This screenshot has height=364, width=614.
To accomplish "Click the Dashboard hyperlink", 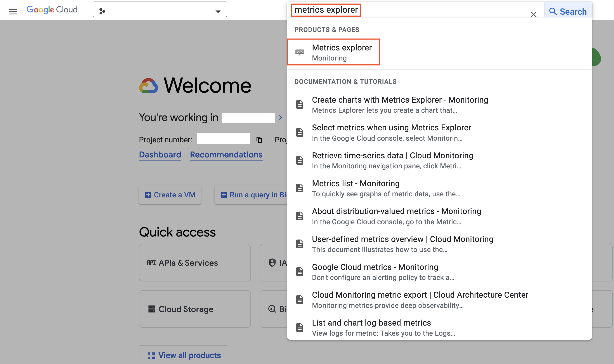I will pyautogui.click(x=160, y=155).
